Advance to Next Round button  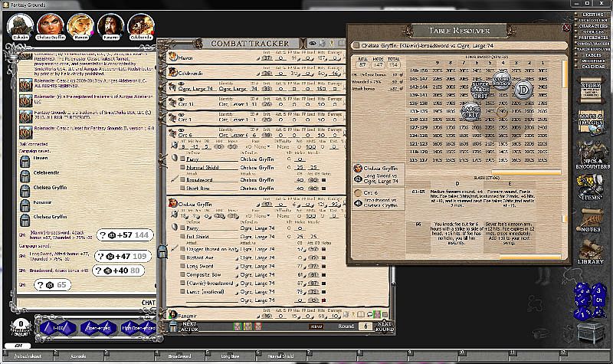click(385, 325)
